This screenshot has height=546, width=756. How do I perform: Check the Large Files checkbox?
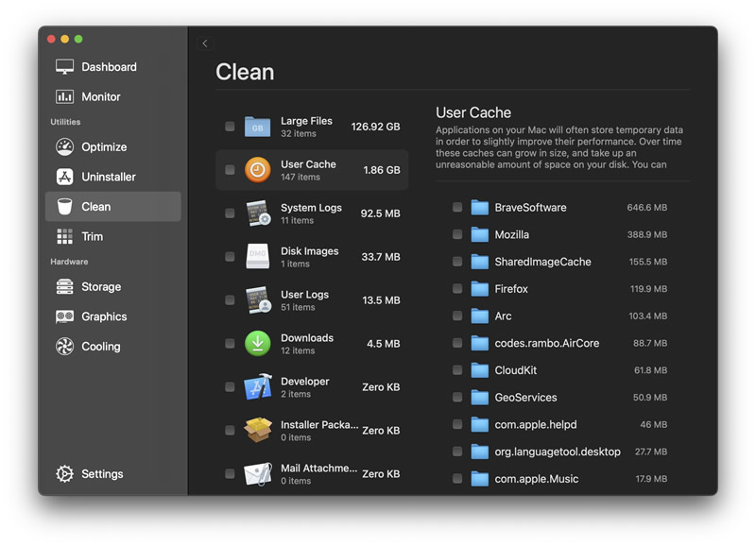point(230,127)
